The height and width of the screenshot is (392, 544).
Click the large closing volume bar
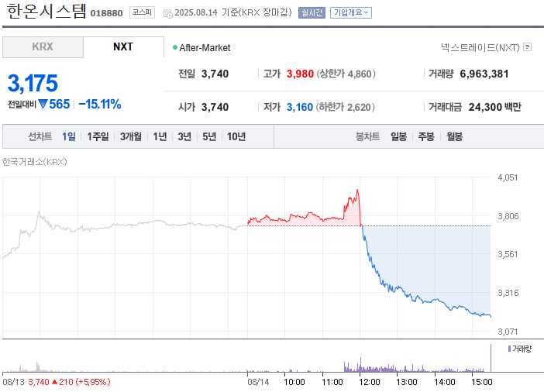click(x=491, y=358)
